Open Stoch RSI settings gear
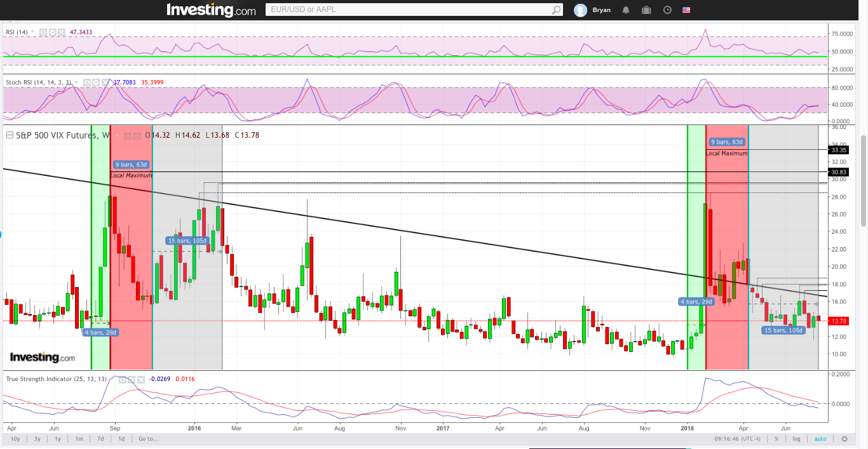 (96, 83)
